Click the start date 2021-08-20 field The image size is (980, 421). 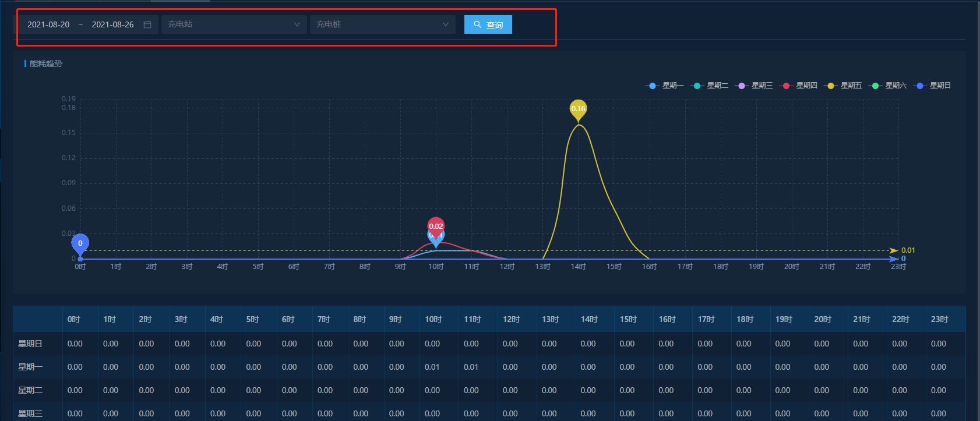pyautogui.click(x=48, y=24)
